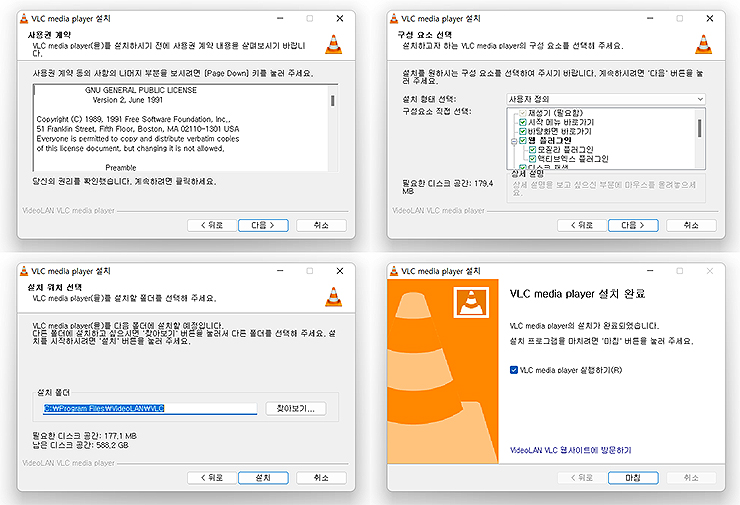740x505 pixels.
Task: Click the 필요한 디스크 공간: 179.4 MB text
Action: click(447, 187)
